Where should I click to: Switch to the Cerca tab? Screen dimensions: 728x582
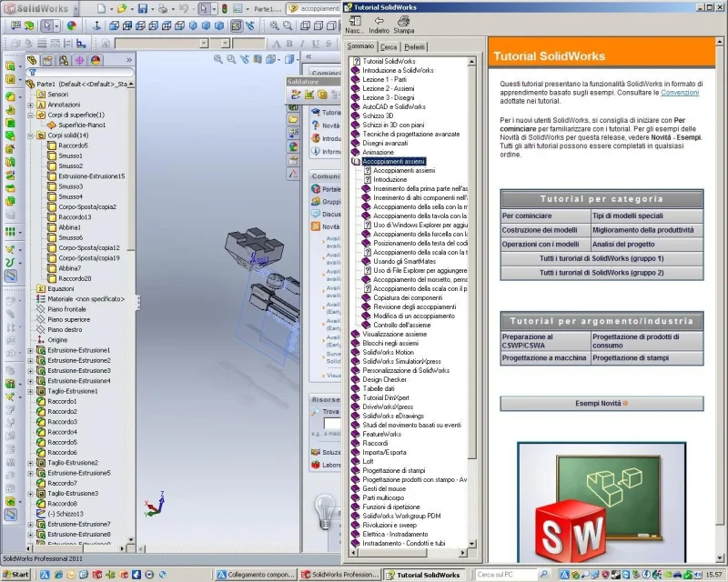click(x=389, y=47)
